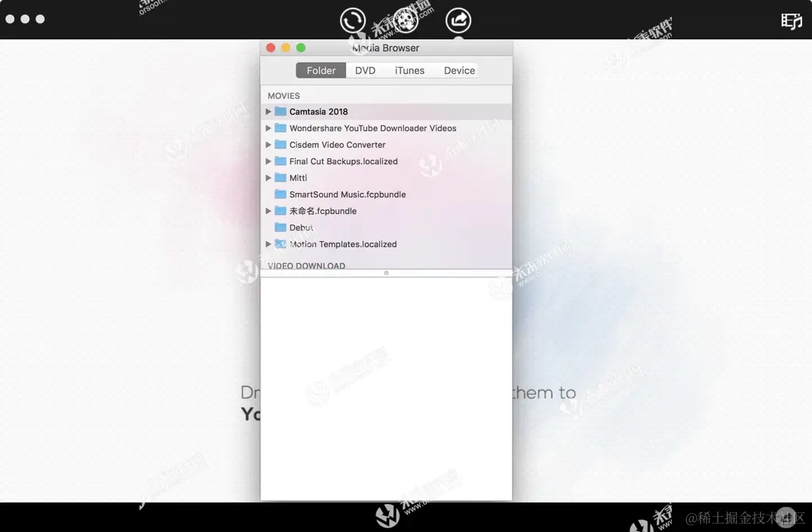Click the Media Browser title text
This screenshot has height=532, width=812.
click(x=386, y=47)
